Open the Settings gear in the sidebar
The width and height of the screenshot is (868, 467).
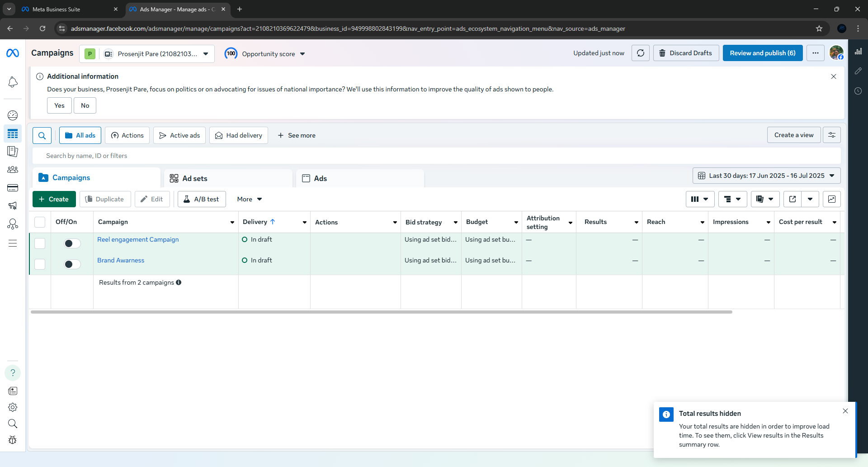tap(13, 407)
